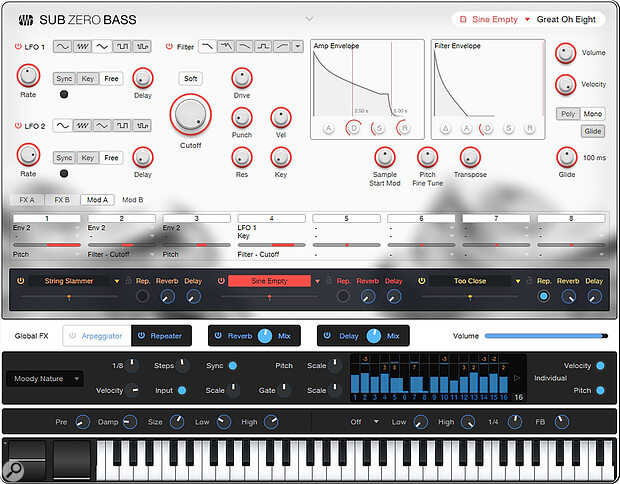This screenshot has width=620, height=484.
Task: Click the Glide button
Action: pos(593,131)
